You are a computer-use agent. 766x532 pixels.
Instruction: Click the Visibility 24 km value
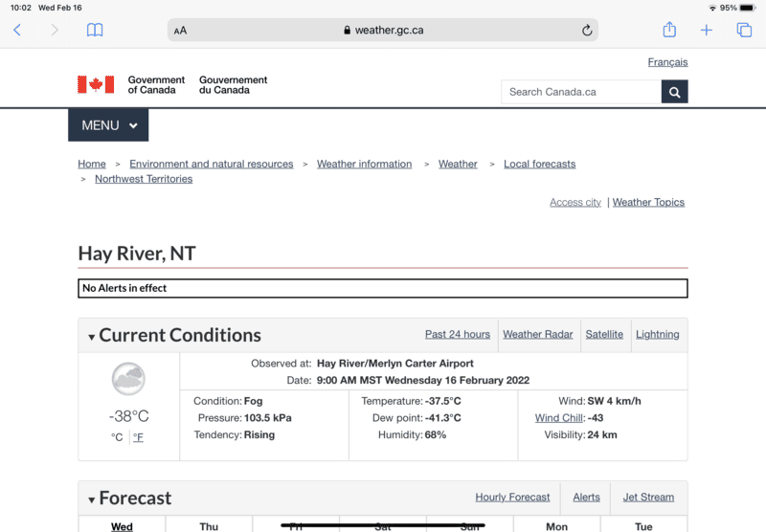[x=602, y=434]
